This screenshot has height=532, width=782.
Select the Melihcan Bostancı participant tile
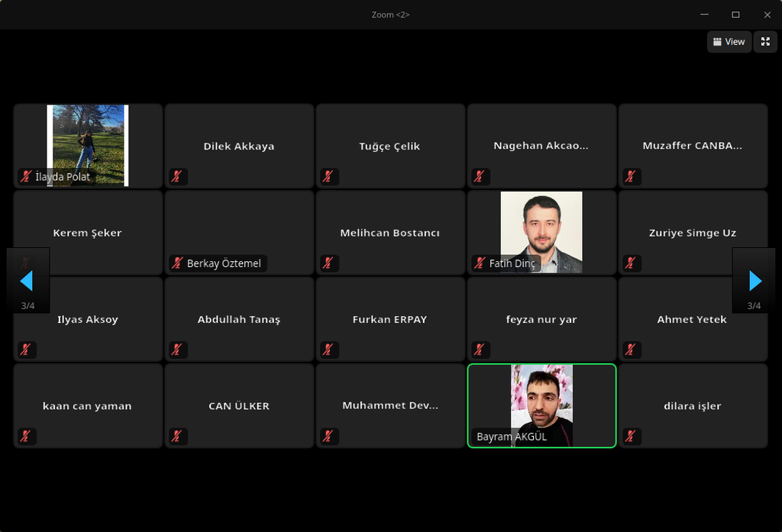coord(390,233)
